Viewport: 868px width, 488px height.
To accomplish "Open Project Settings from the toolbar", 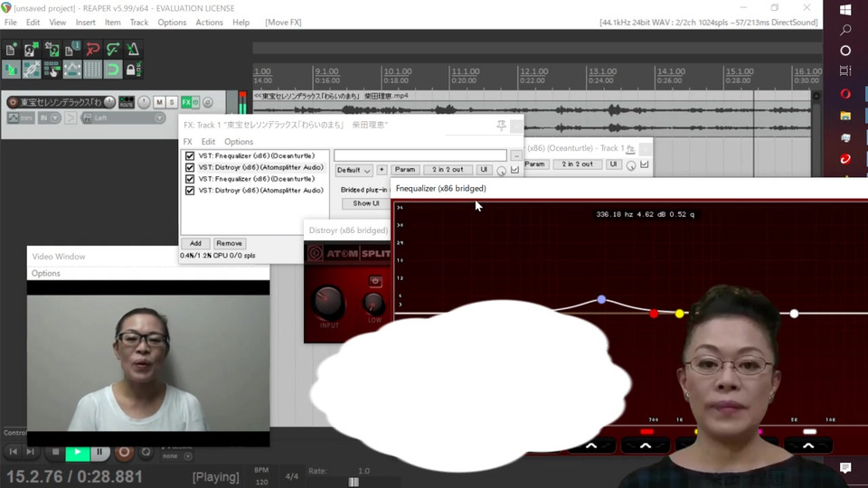I will (x=72, y=50).
